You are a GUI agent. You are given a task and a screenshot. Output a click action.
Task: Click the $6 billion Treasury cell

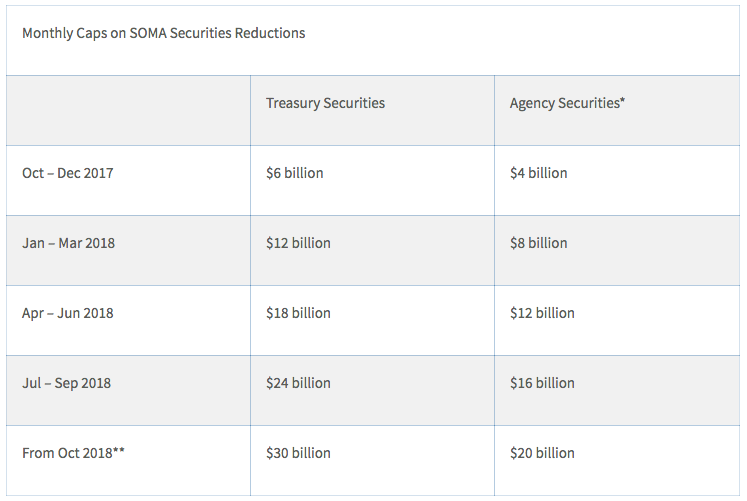[295, 173]
